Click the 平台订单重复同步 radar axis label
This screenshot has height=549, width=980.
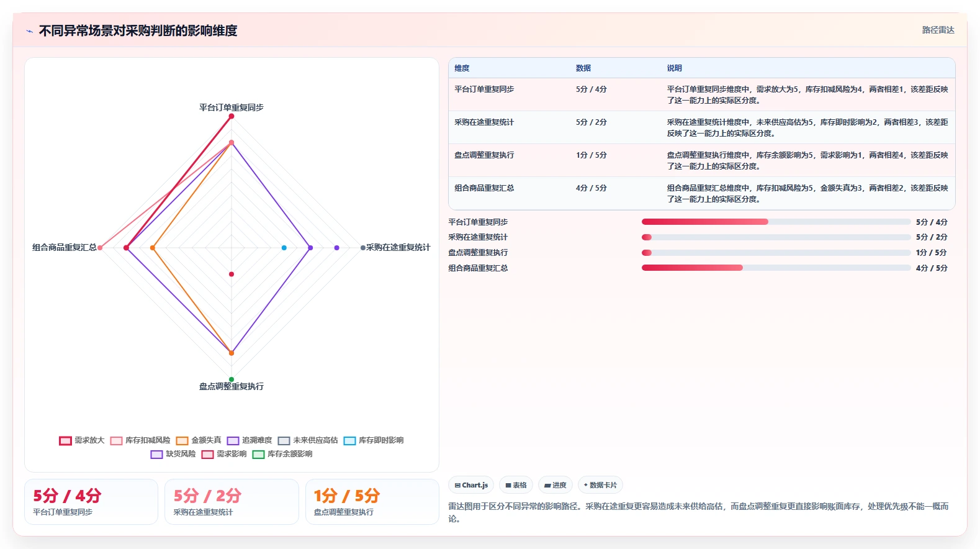pyautogui.click(x=232, y=107)
